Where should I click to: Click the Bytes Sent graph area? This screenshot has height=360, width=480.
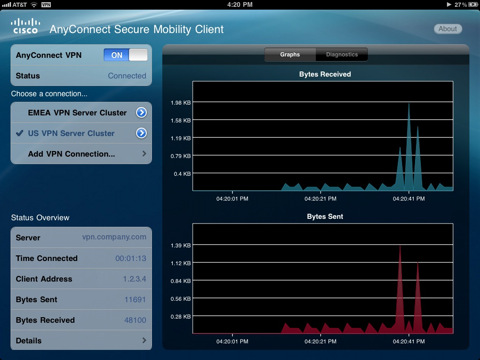tap(323, 278)
